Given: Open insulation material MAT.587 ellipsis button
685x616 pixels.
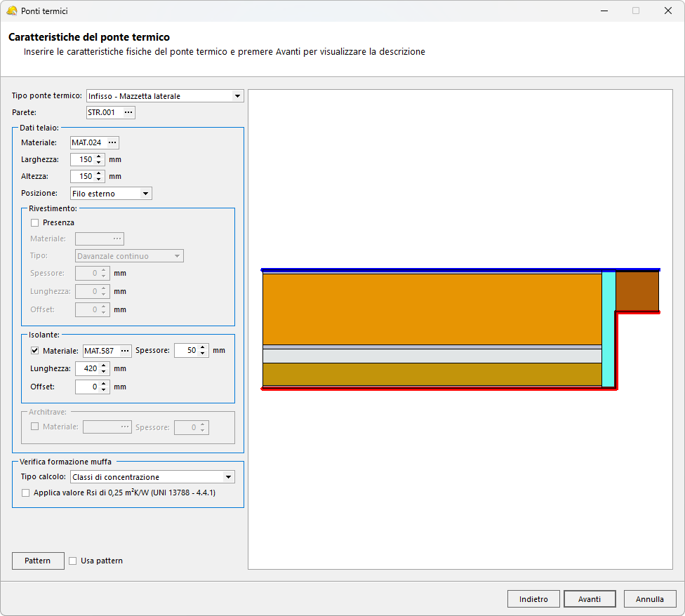Looking at the screenshot, I should (125, 350).
